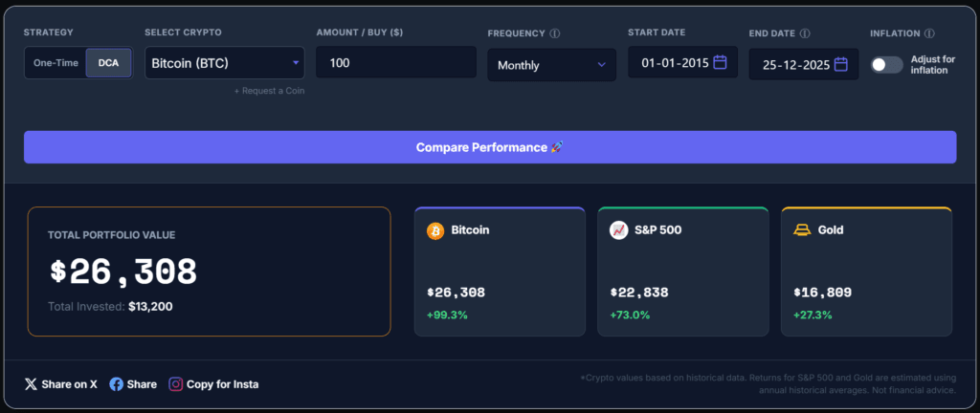Click the S&P 500 $22,838 value
This screenshot has width=980, height=413.
(x=639, y=293)
